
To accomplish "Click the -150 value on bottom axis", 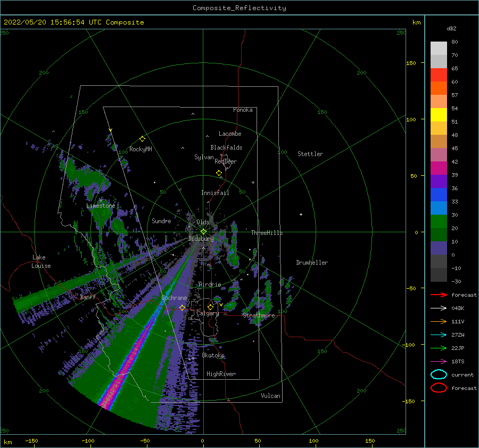I will [31, 441].
